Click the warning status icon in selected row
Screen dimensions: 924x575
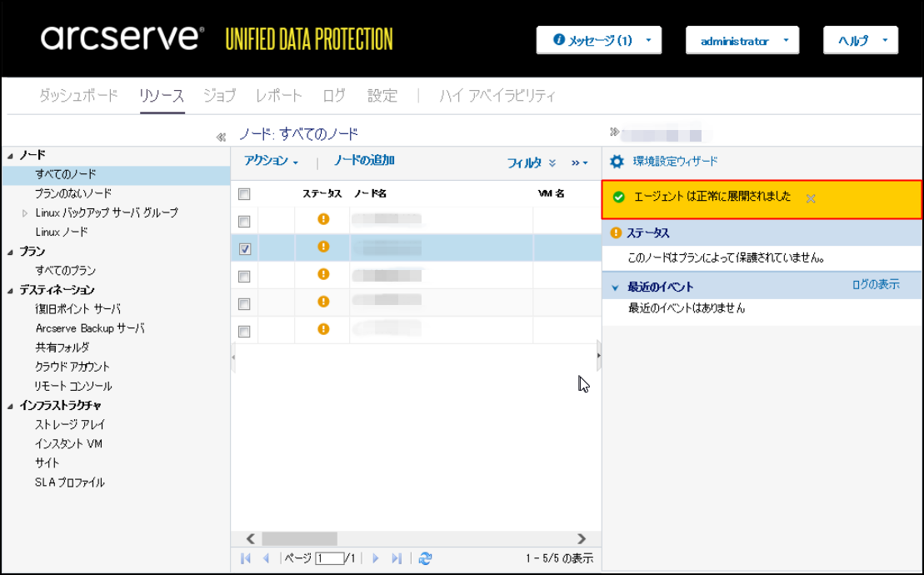323,247
